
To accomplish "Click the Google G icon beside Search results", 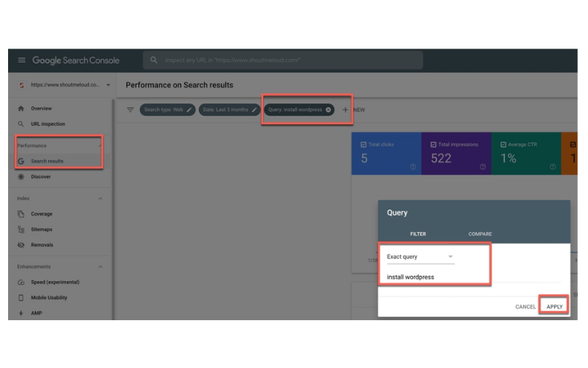I will 21,161.
